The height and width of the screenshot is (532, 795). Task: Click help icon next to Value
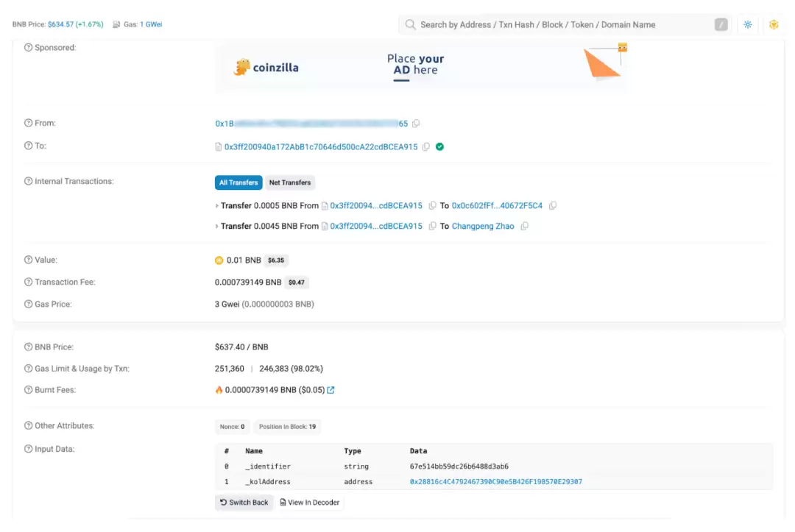29,260
